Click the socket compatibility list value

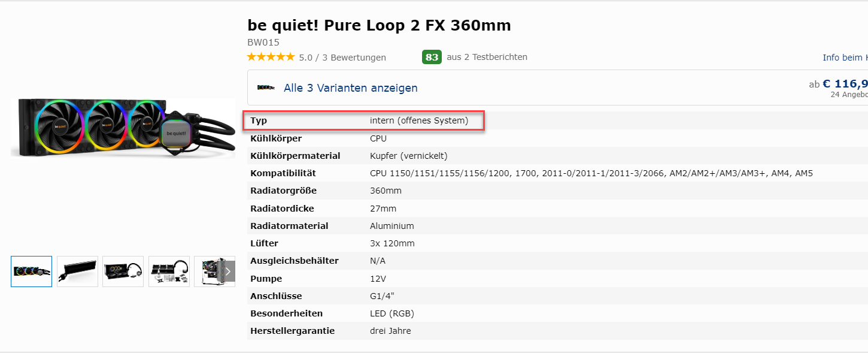tap(591, 173)
